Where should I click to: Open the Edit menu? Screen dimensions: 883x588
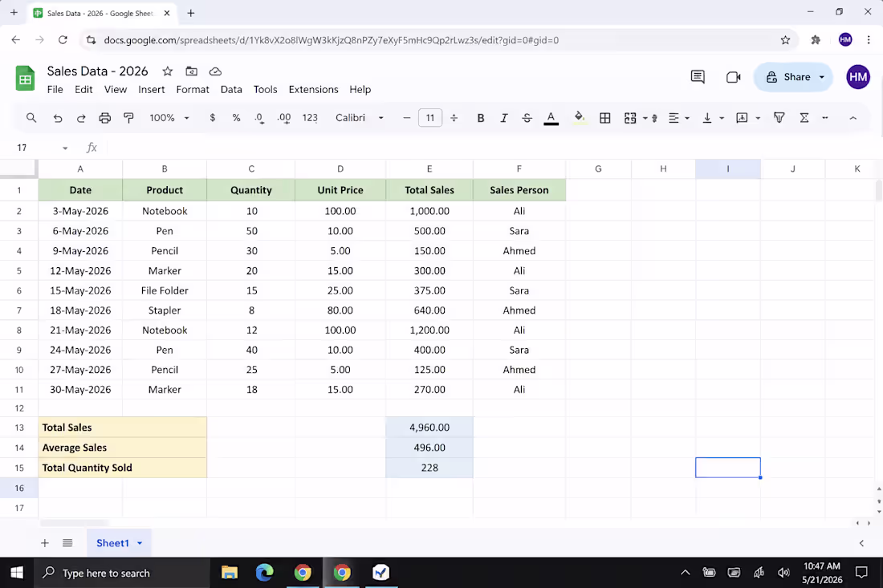pyautogui.click(x=83, y=90)
